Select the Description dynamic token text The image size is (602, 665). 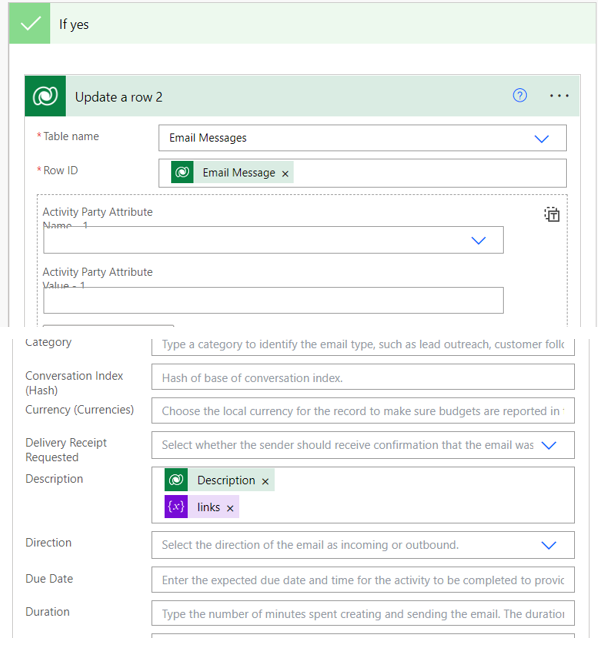pos(226,480)
